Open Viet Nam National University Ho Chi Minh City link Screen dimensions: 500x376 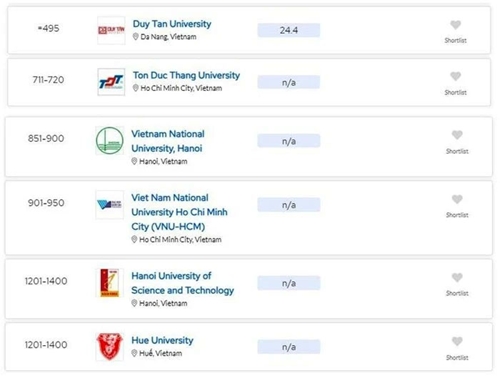[x=179, y=212]
